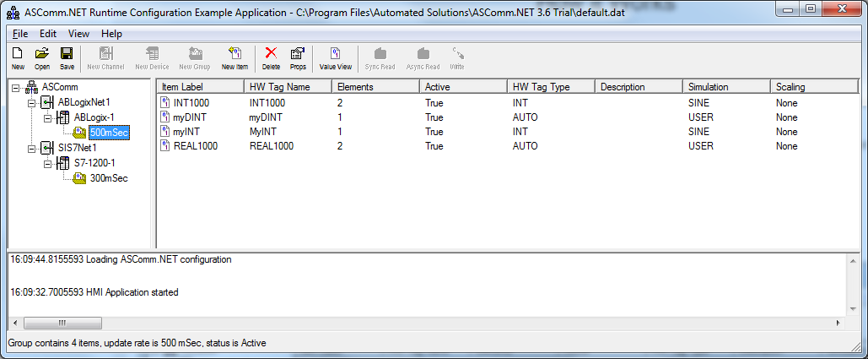Open the View menu
The height and width of the screenshot is (359, 868).
click(78, 34)
